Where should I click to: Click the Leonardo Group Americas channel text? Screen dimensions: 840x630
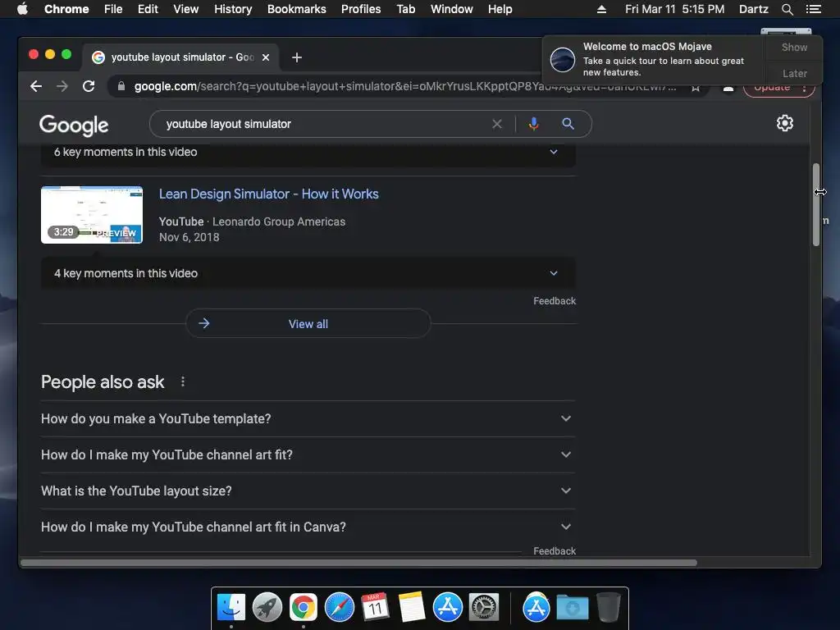tap(279, 221)
